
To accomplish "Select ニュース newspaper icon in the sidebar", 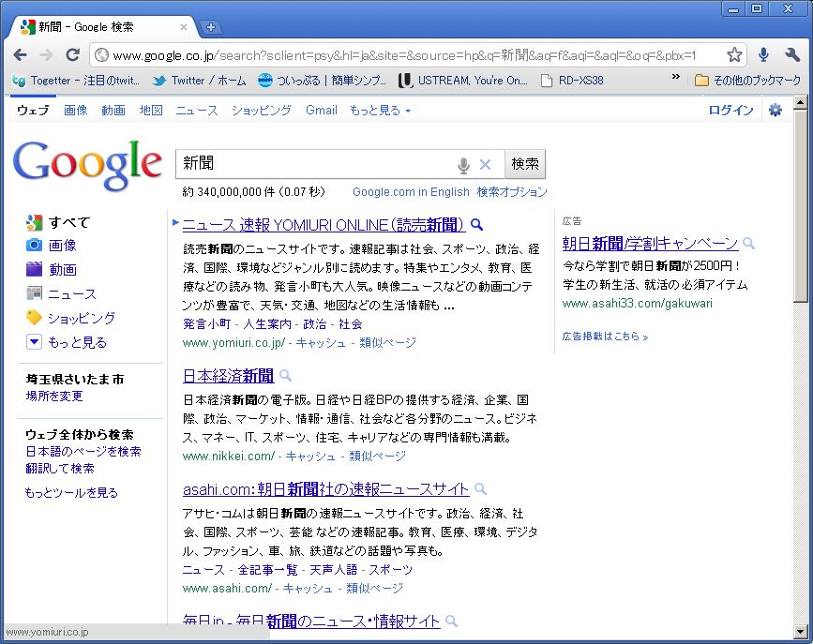I will coord(34,293).
